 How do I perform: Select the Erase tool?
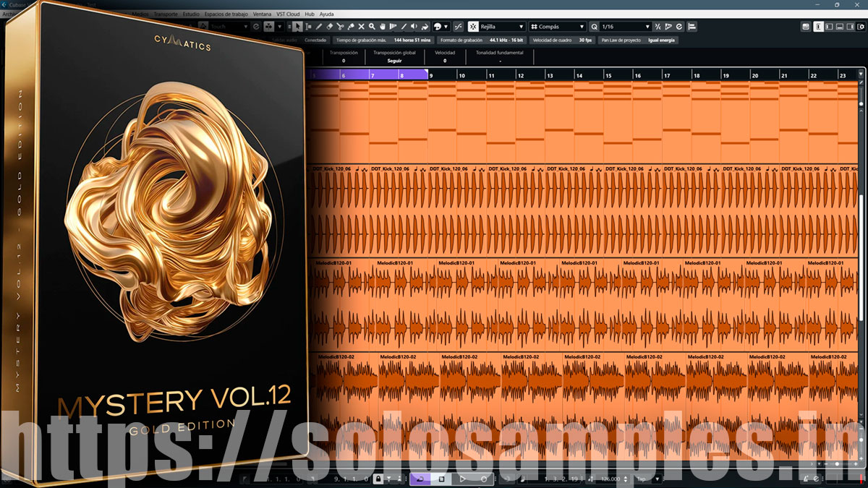[x=330, y=26]
